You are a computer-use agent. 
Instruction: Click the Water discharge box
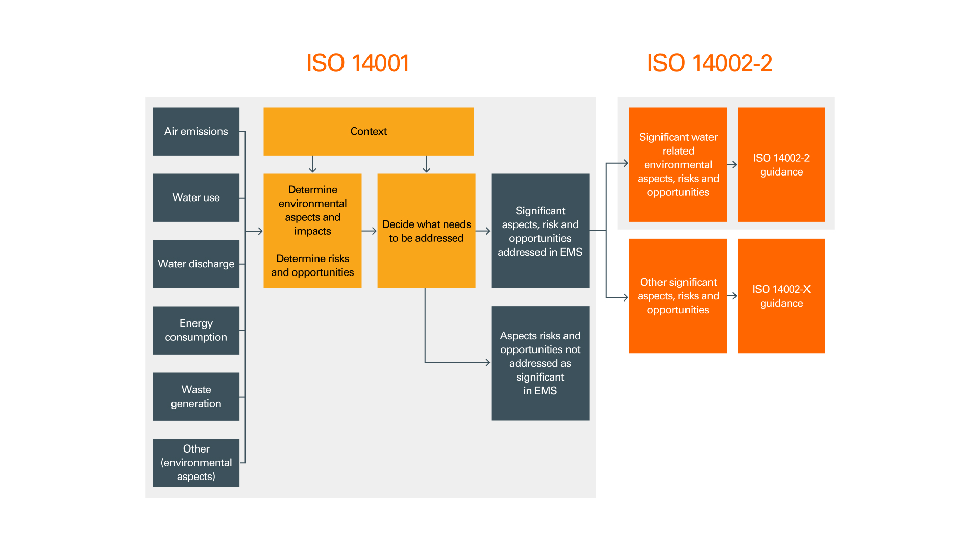196,264
